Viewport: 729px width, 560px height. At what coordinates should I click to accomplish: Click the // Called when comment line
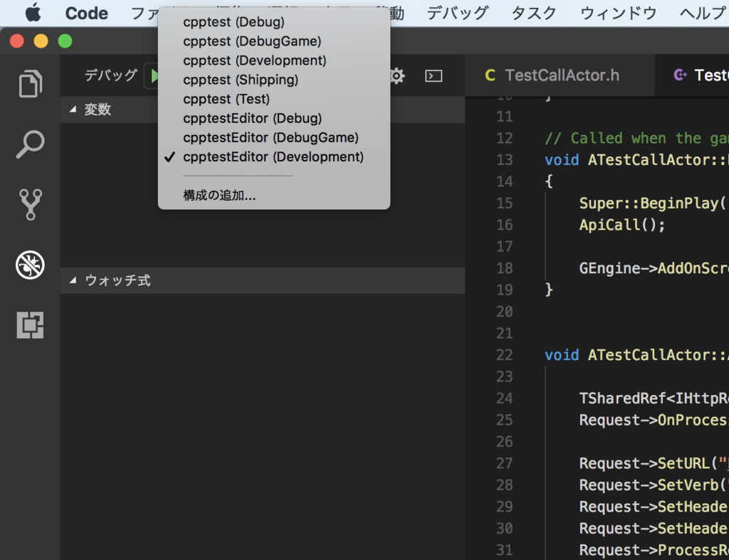636,138
